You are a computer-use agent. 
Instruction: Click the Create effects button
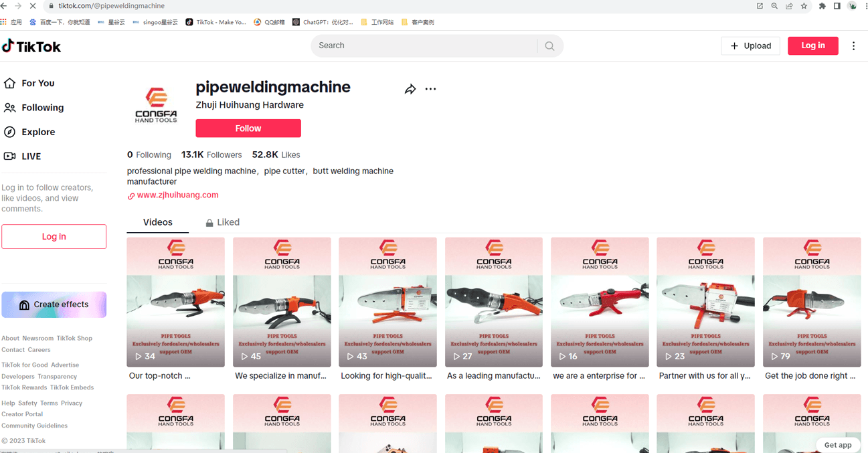(x=54, y=304)
